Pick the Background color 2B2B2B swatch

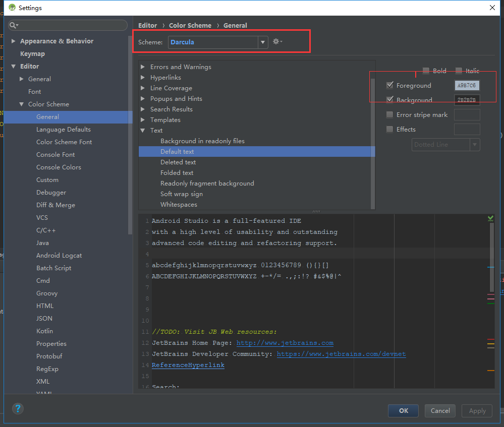click(467, 100)
